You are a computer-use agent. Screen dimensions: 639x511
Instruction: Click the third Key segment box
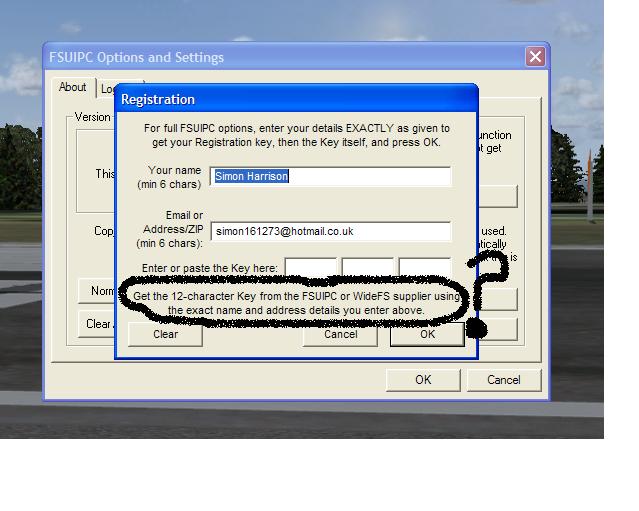pyautogui.click(x=425, y=267)
